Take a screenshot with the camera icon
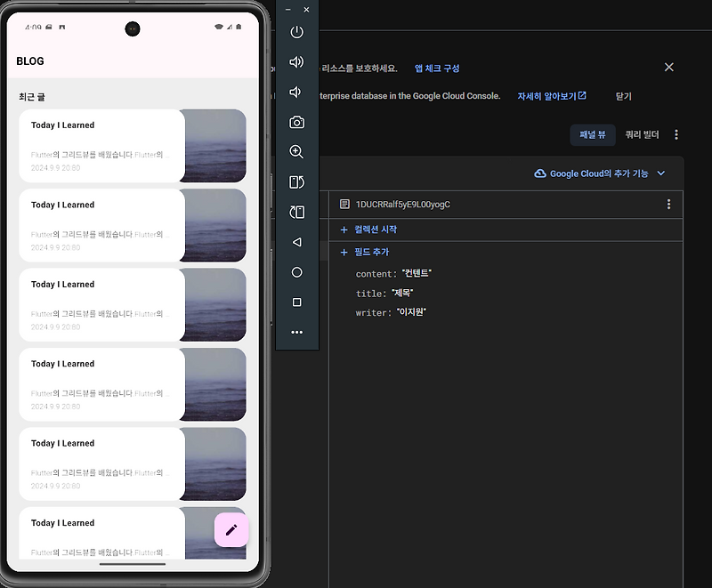The height and width of the screenshot is (588, 712). [296, 123]
